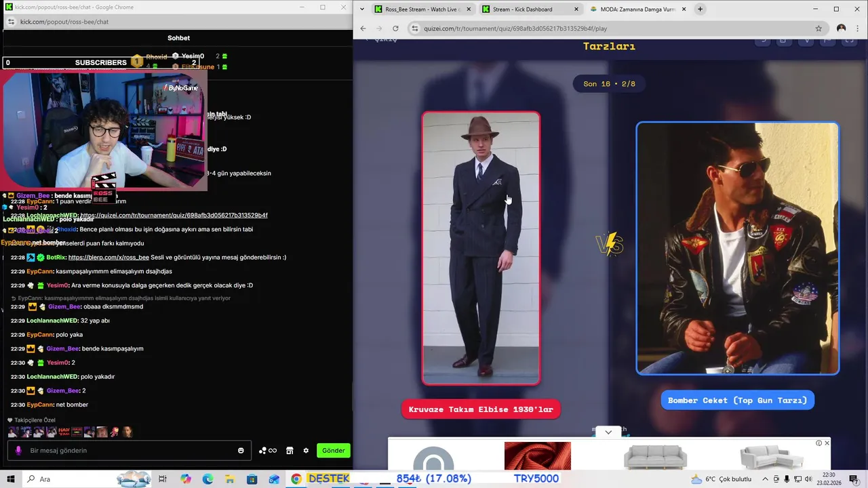Screen dimensions: 868x488
Task: Select the MODA: Zamanına Damga Vurm tab
Action: [x=638, y=9]
